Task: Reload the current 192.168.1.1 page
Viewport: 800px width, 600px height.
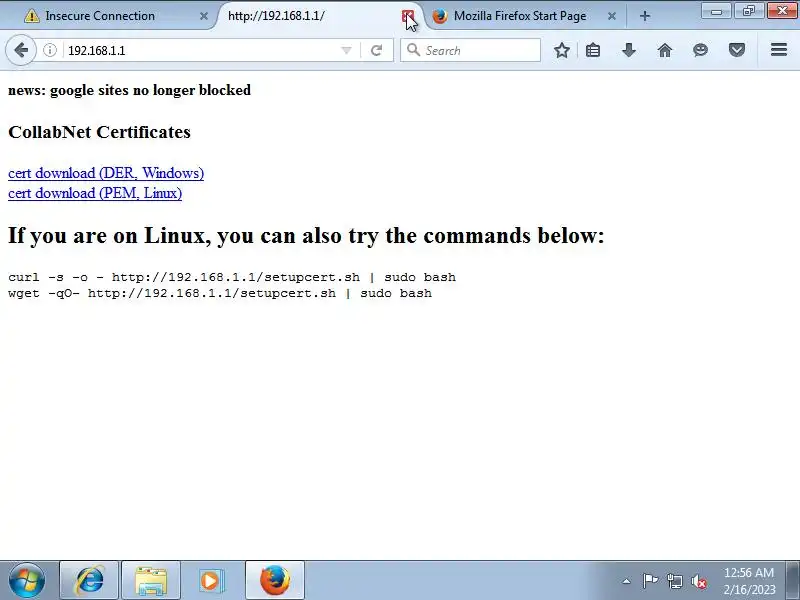Action: (377, 50)
